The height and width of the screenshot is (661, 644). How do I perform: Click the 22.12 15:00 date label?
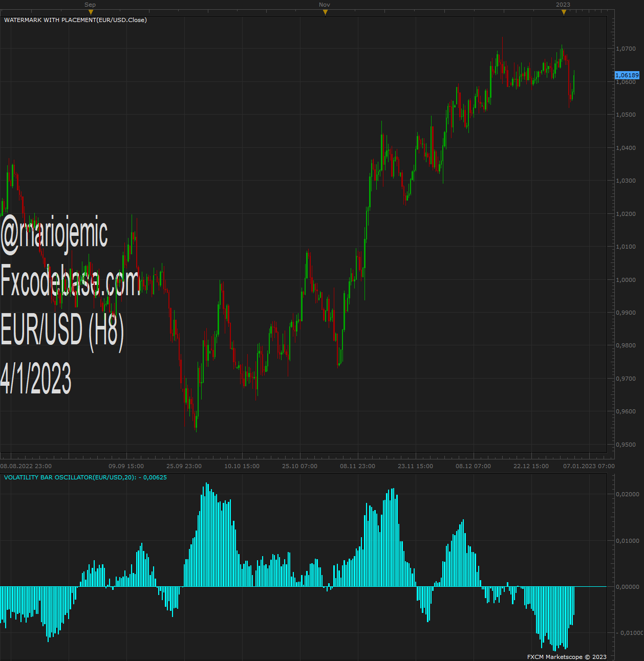click(x=531, y=466)
